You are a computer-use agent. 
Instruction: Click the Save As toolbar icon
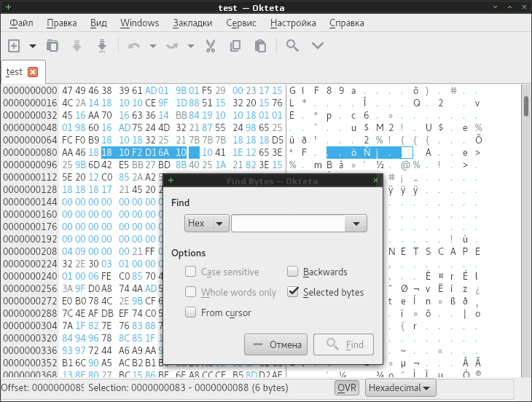[102, 46]
